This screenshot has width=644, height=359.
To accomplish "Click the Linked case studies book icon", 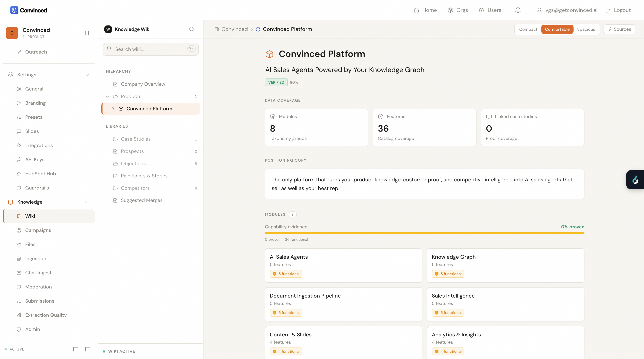I will pyautogui.click(x=489, y=117).
